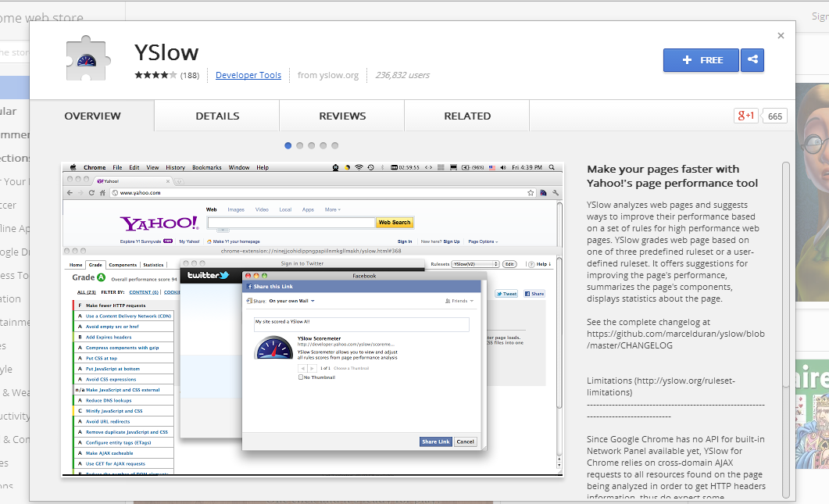This screenshot has width=829, height=504.
Task: Click the Chrome home icon in the browser toolbar
Action: coord(102,193)
